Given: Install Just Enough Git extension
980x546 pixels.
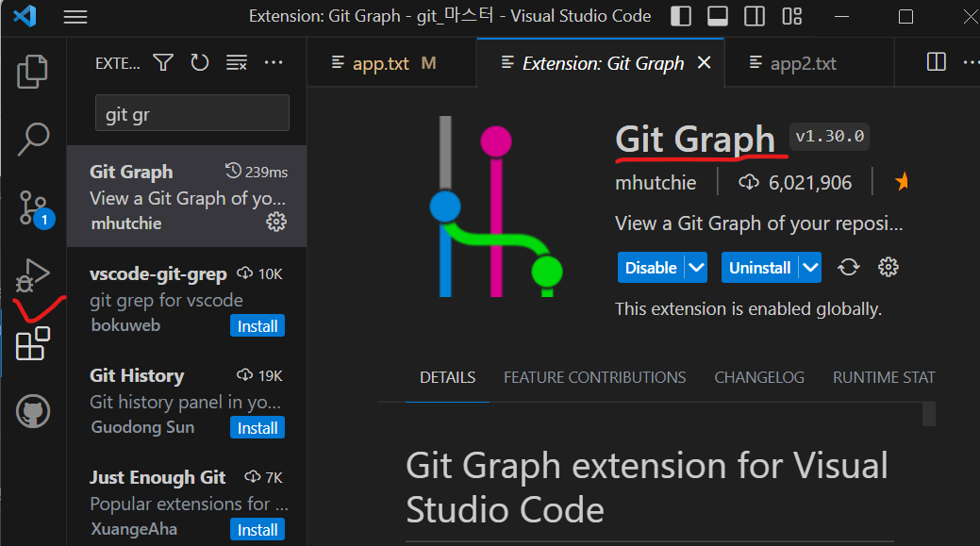Looking at the screenshot, I should tap(257, 530).
